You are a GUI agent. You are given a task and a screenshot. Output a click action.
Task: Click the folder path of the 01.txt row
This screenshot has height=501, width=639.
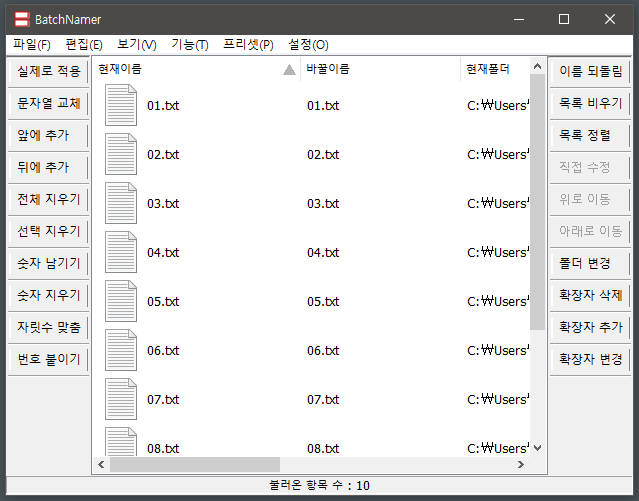click(x=498, y=105)
